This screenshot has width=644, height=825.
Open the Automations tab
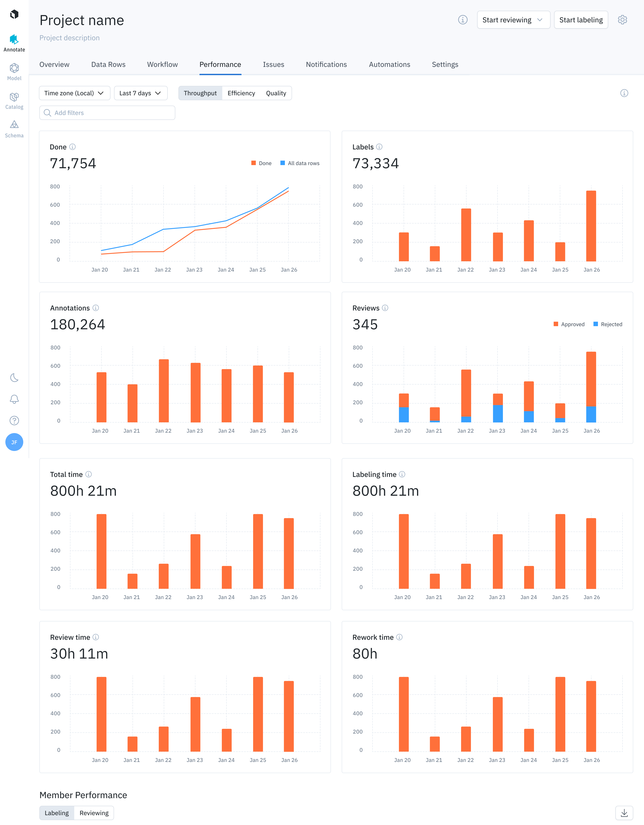pos(389,65)
